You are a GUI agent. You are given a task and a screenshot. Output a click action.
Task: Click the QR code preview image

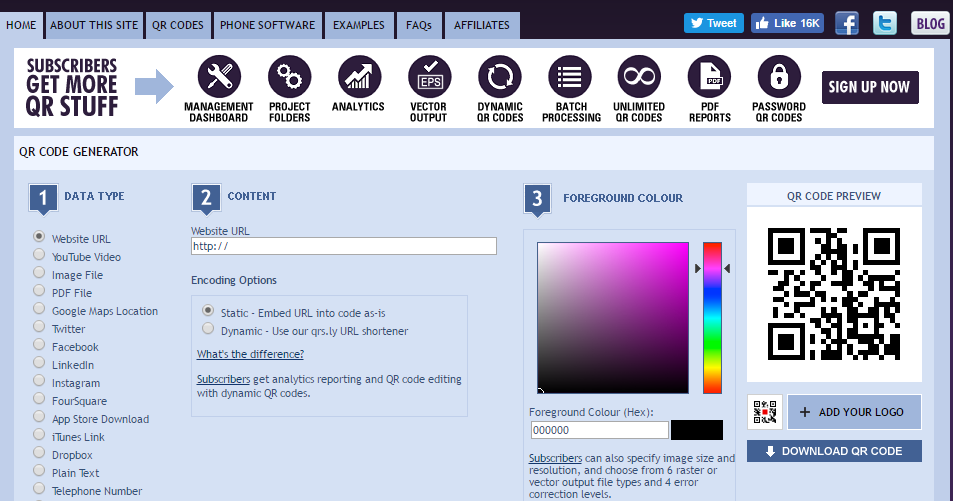tap(834, 294)
